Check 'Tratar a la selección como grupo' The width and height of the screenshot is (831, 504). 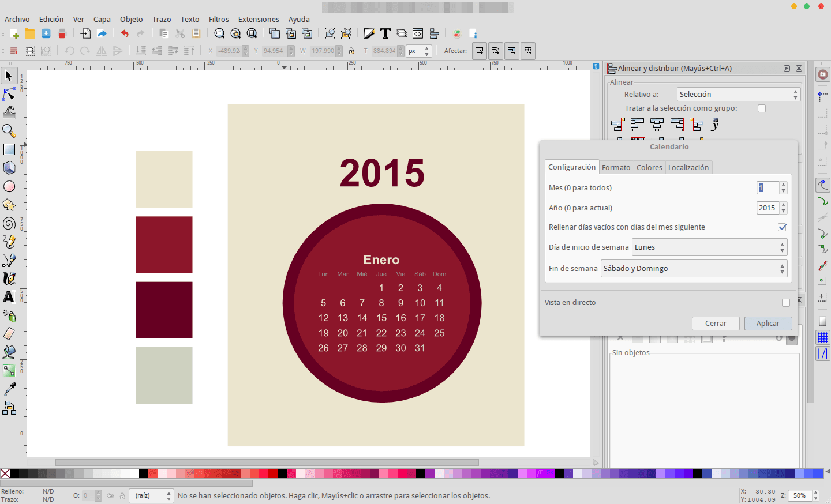coord(761,108)
